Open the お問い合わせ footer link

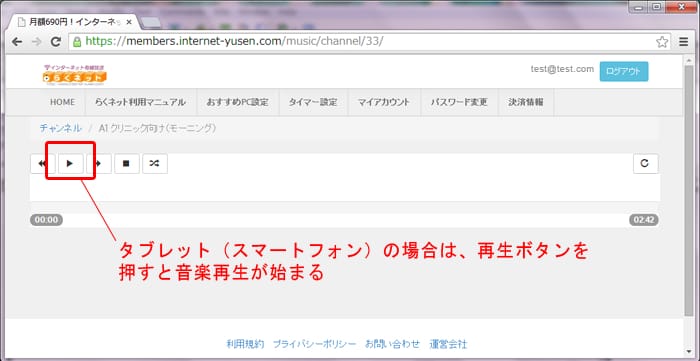[x=392, y=344]
